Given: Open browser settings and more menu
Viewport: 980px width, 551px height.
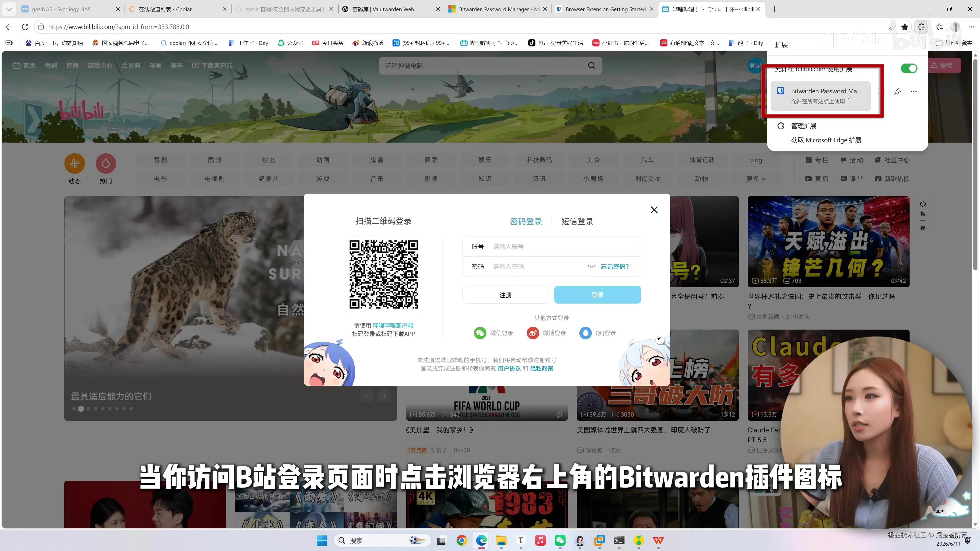Looking at the screenshot, I should (971, 27).
